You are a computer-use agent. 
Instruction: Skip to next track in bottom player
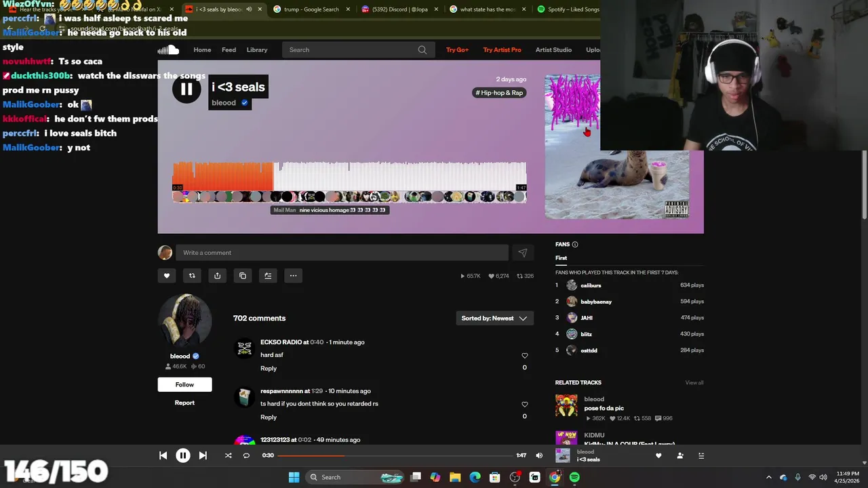pyautogui.click(x=203, y=455)
